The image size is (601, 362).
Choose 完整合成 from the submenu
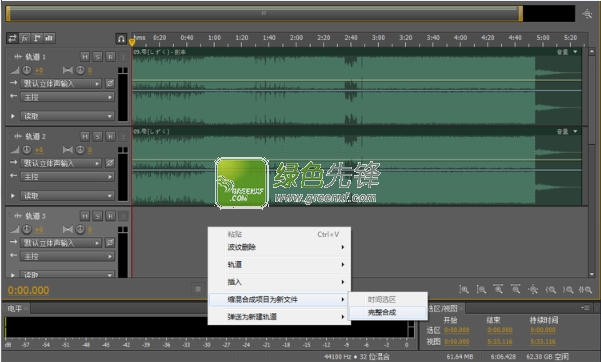[x=388, y=313]
